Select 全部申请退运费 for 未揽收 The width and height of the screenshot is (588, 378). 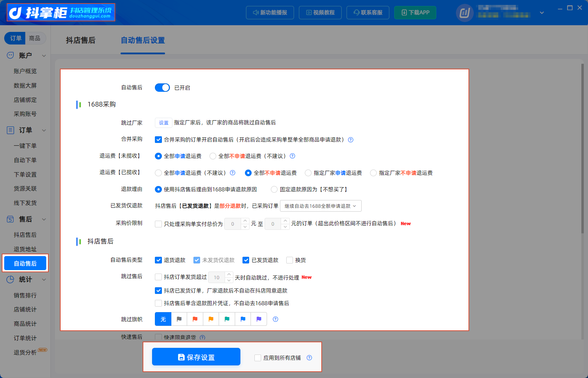[x=158, y=156]
